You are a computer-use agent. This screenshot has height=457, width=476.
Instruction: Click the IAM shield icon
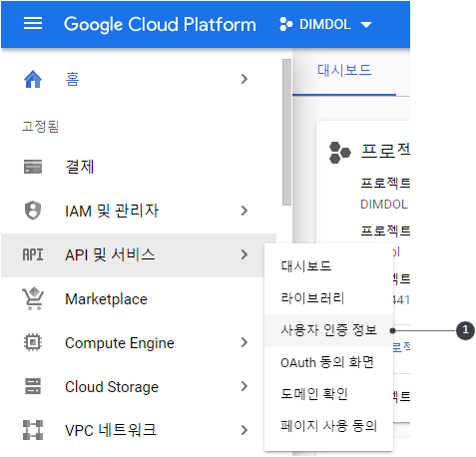[33, 211]
